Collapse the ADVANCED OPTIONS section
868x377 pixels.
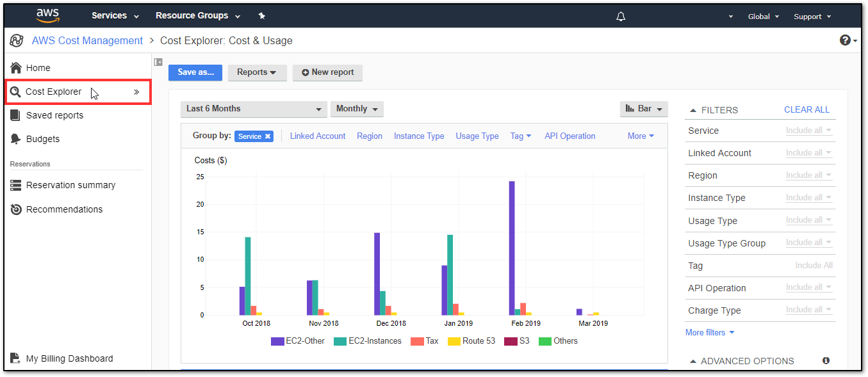pyautogui.click(x=692, y=361)
